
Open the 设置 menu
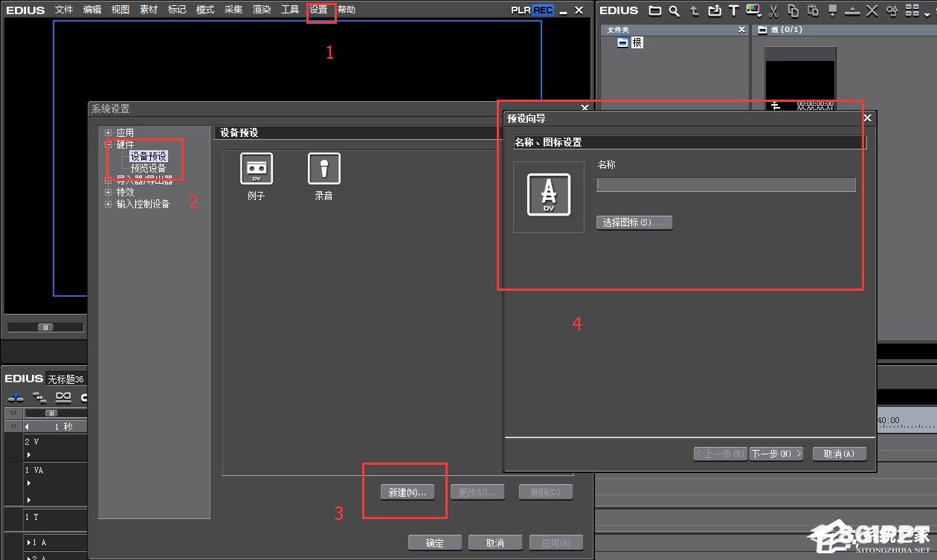click(318, 10)
